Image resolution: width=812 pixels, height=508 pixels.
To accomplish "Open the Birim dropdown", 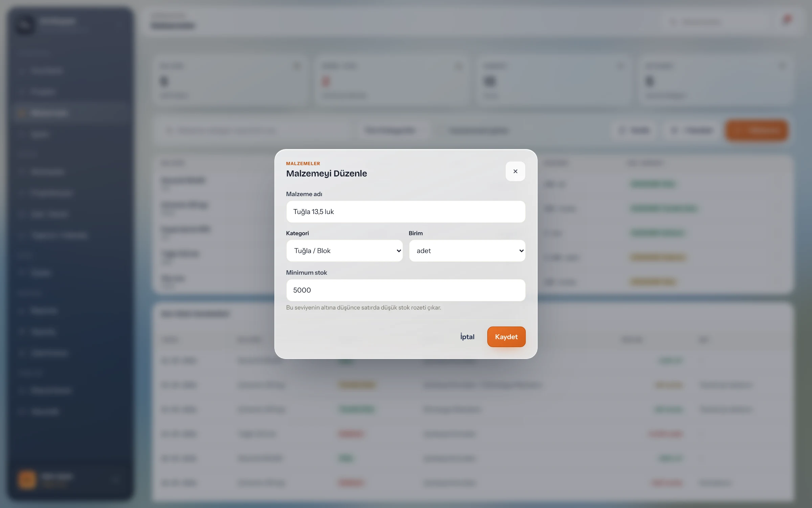I will [x=467, y=251].
